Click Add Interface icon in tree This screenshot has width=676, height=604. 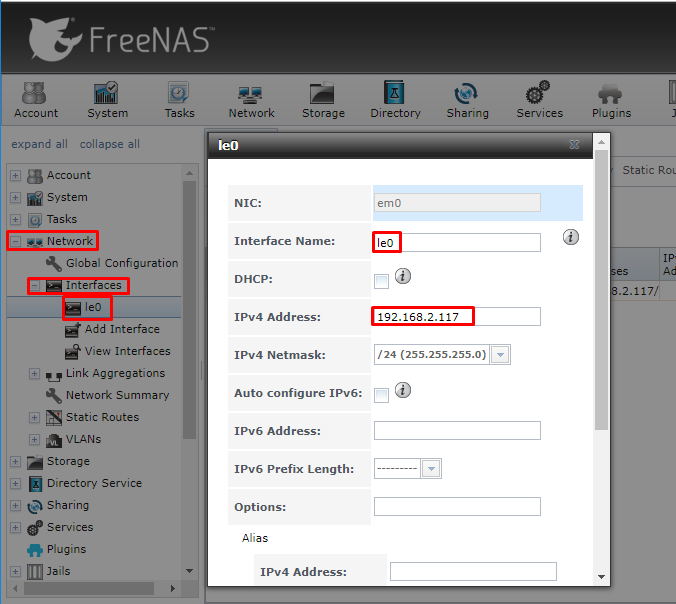(x=72, y=329)
